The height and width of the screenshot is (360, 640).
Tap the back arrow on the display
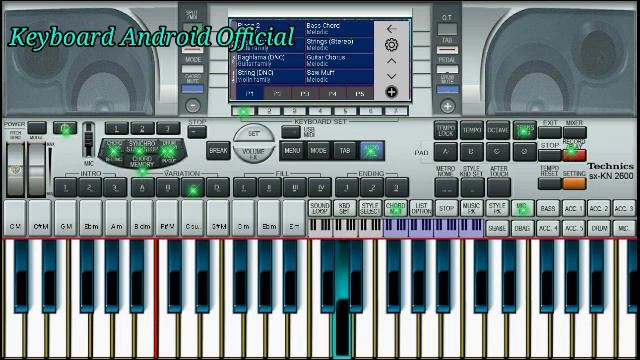click(x=391, y=29)
